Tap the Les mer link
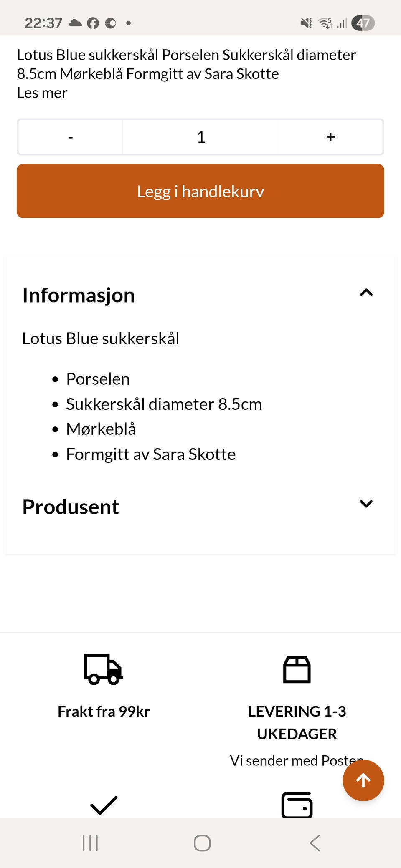This screenshot has height=868, width=401. [x=42, y=93]
